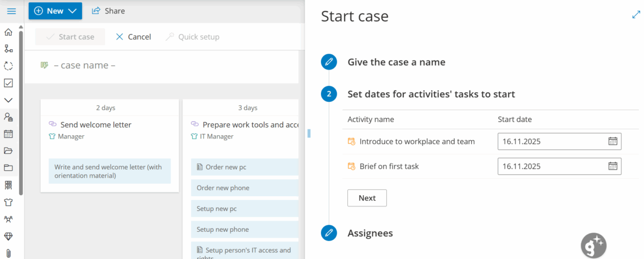Open the Assignees step
The height and width of the screenshot is (259, 644).
pyautogui.click(x=370, y=233)
